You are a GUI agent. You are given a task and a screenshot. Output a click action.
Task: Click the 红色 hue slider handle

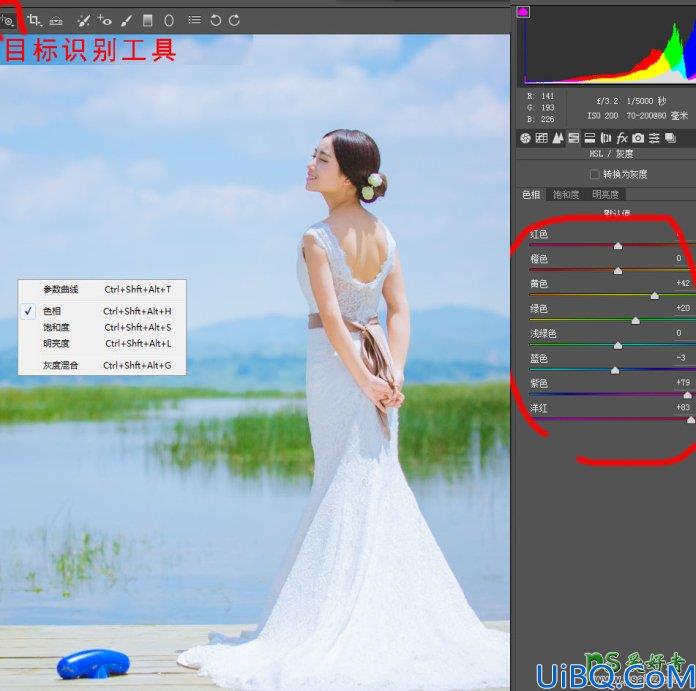click(x=617, y=246)
